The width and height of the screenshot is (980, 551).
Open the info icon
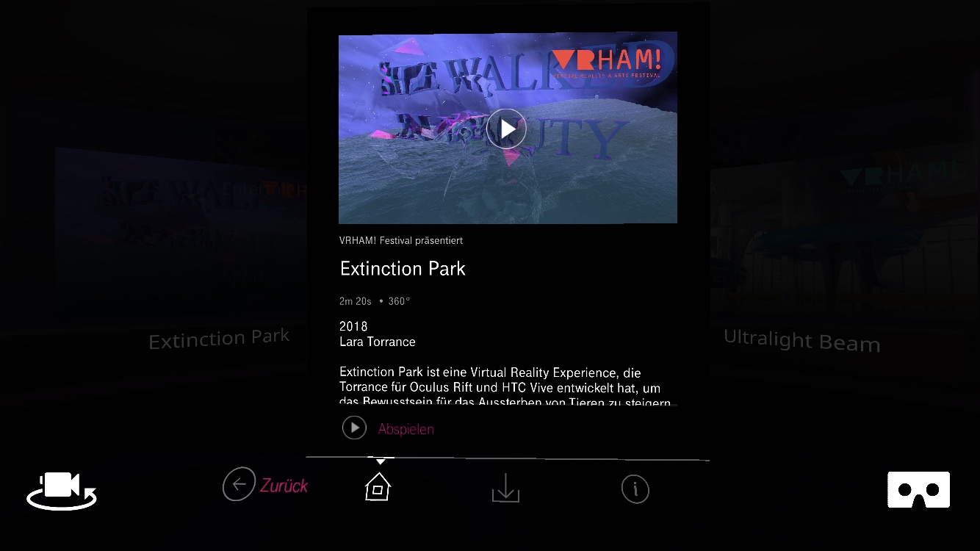point(635,489)
